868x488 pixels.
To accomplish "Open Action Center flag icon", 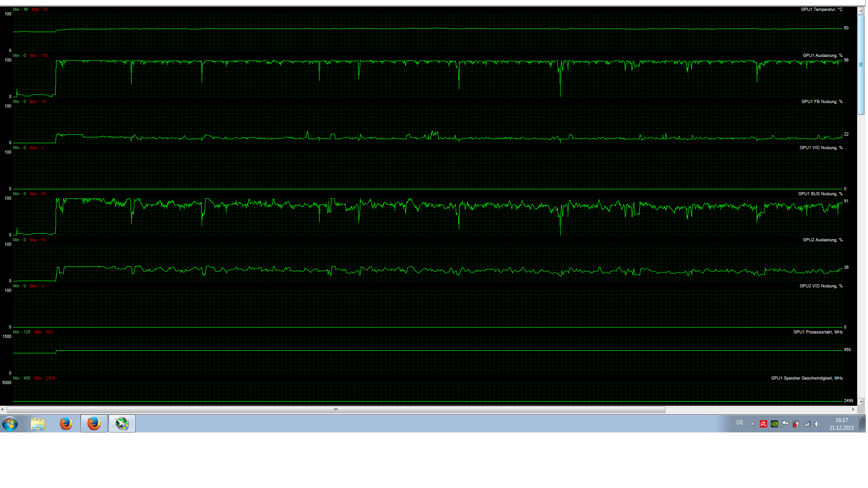I will (785, 424).
